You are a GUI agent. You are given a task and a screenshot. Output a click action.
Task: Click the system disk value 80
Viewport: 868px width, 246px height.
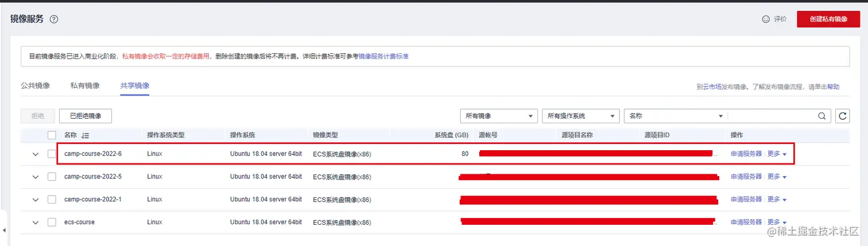coord(464,154)
